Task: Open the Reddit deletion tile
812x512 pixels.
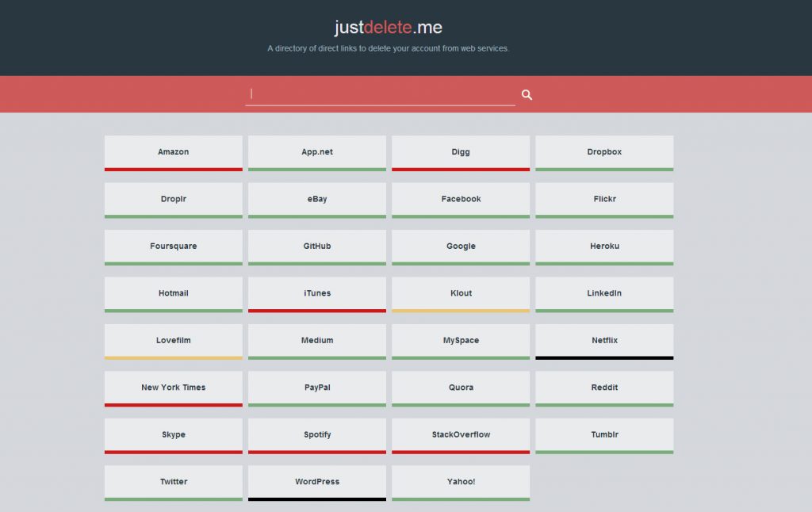Action: point(604,388)
